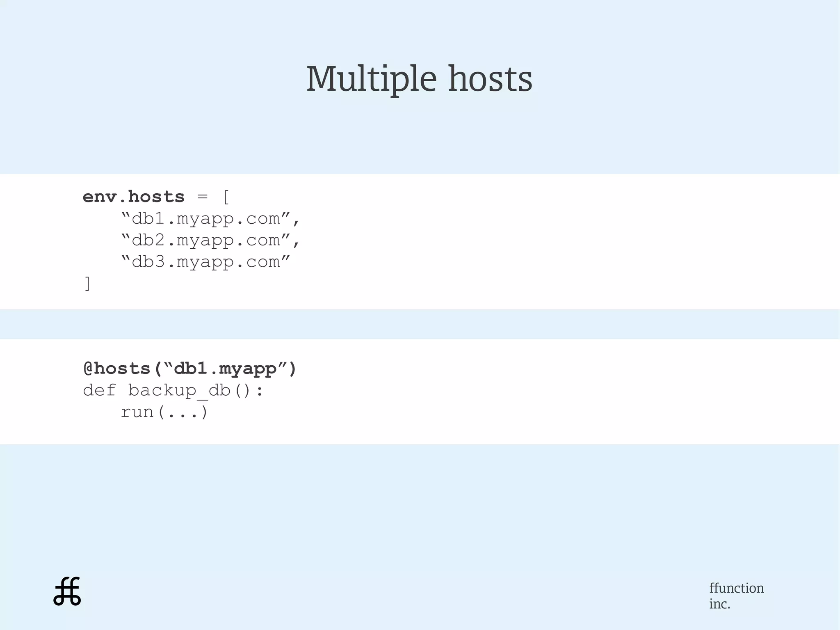Click the "Multiple hosts" slide title
The width and height of the screenshot is (840, 630).
tap(419, 79)
